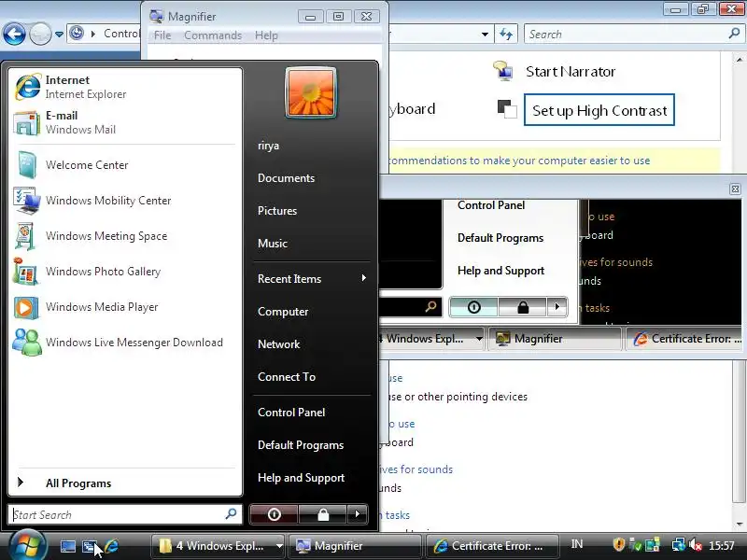Open Pictures from Start menu
This screenshot has width=747, height=560.
[276, 211]
